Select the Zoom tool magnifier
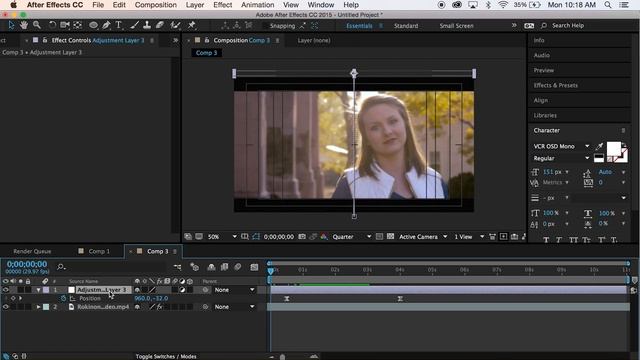Screen dimensions: 640x360 pyautogui.click(x=37, y=25)
